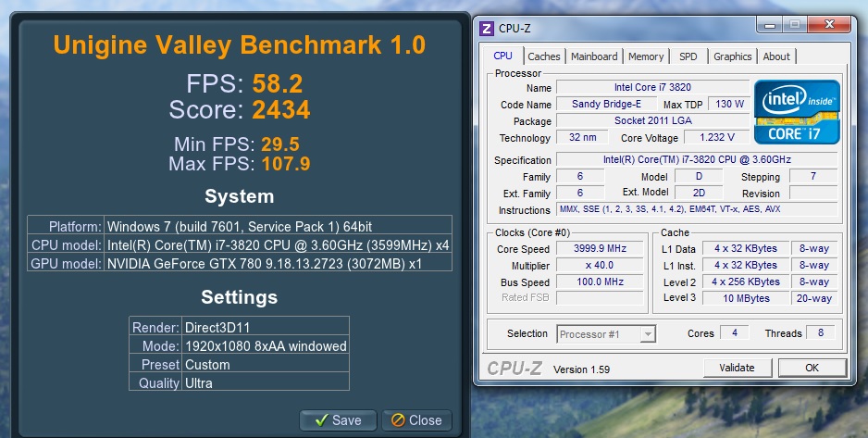Open the Processor #1 selection dropdown

(606, 334)
